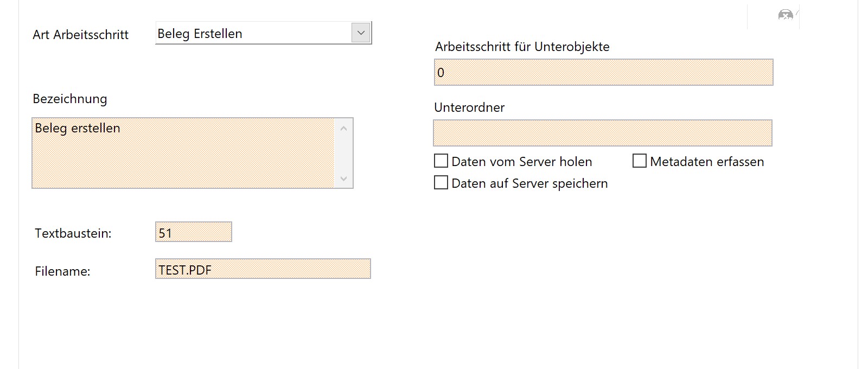The width and height of the screenshot is (868, 369).
Task: Click the Filename: label
Action: coord(62,271)
